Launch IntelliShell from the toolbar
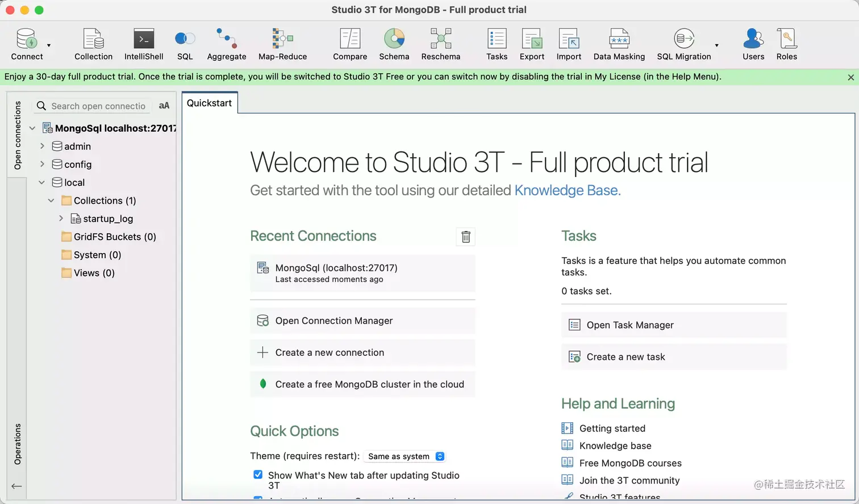 point(144,44)
